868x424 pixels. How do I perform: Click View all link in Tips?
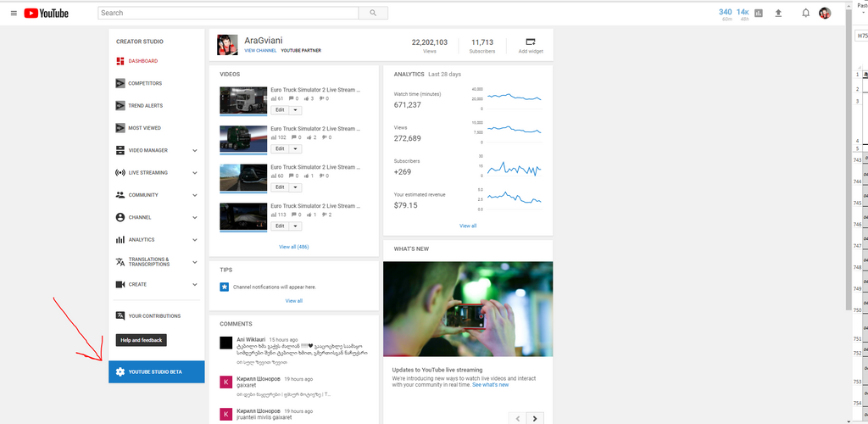coord(294,300)
